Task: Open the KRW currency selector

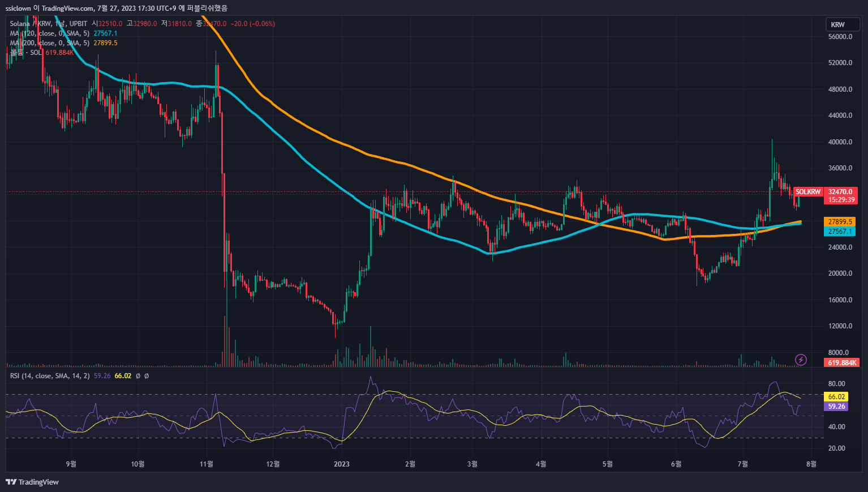Action: pyautogui.click(x=843, y=24)
